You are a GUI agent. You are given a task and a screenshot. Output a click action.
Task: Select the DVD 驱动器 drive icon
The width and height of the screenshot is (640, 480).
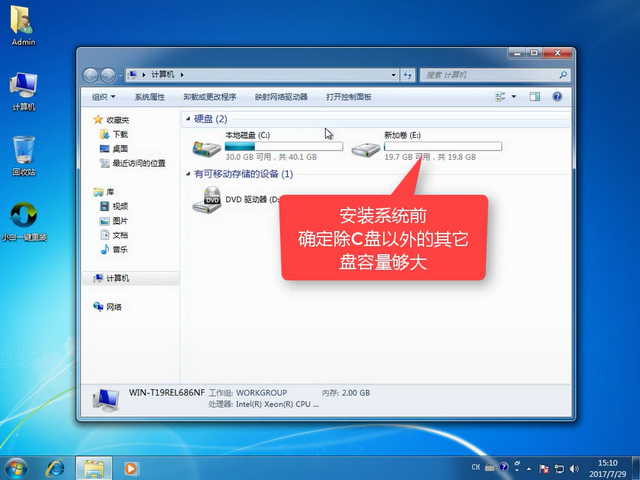click(x=207, y=200)
